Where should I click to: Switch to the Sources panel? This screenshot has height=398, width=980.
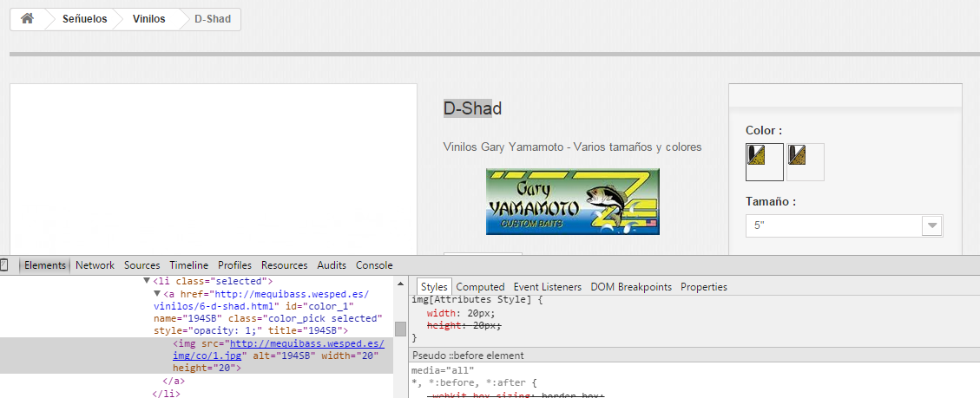pyautogui.click(x=141, y=265)
